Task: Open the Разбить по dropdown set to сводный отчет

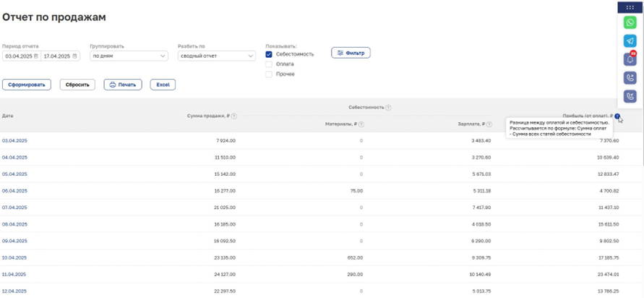Action: click(217, 56)
